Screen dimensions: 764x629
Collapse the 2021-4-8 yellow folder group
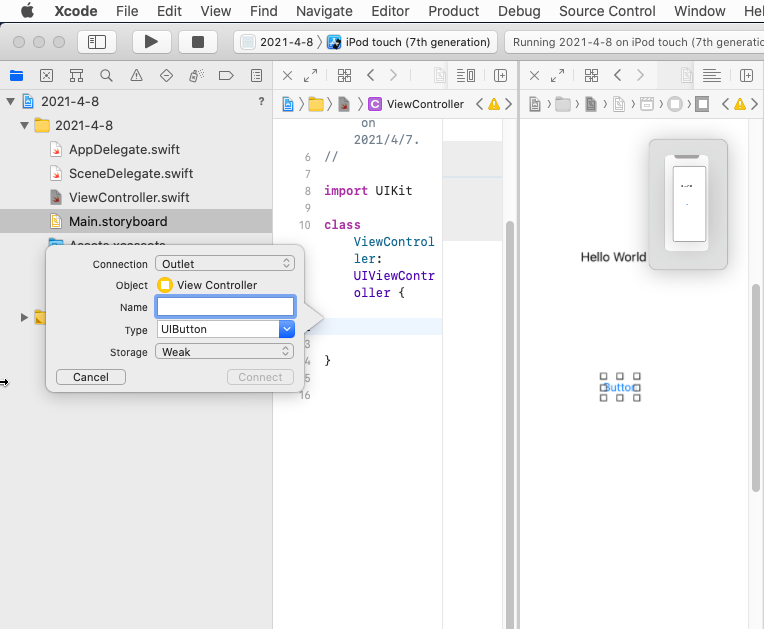pos(24,126)
